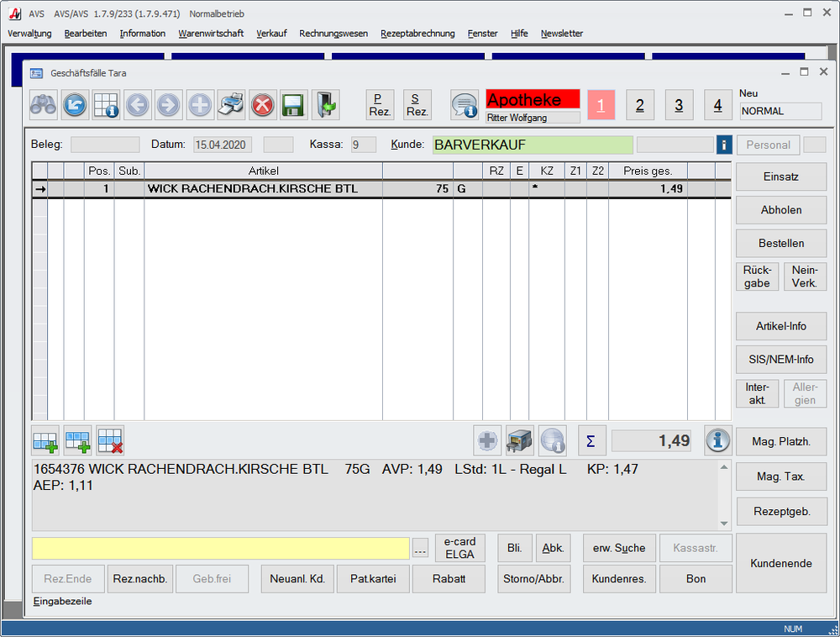Open the ellipsis button next to input line
The height and width of the screenshot is (637, 840).
point(421,549)
